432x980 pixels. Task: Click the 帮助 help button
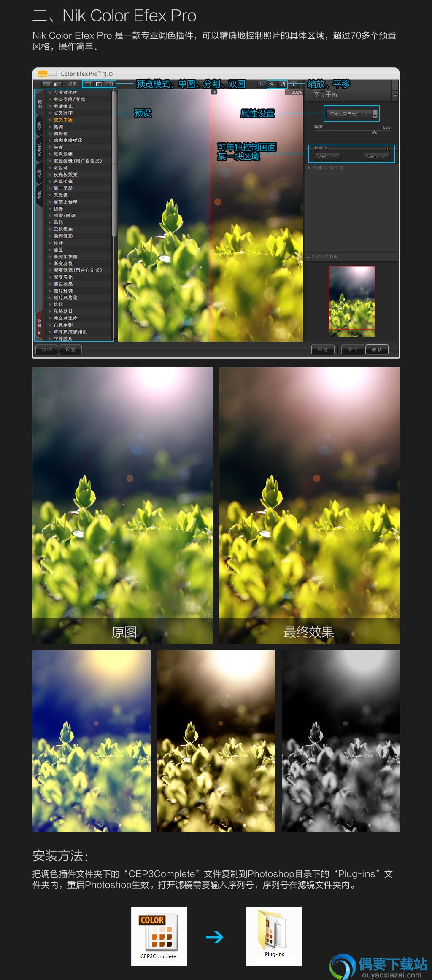[47, 349]
